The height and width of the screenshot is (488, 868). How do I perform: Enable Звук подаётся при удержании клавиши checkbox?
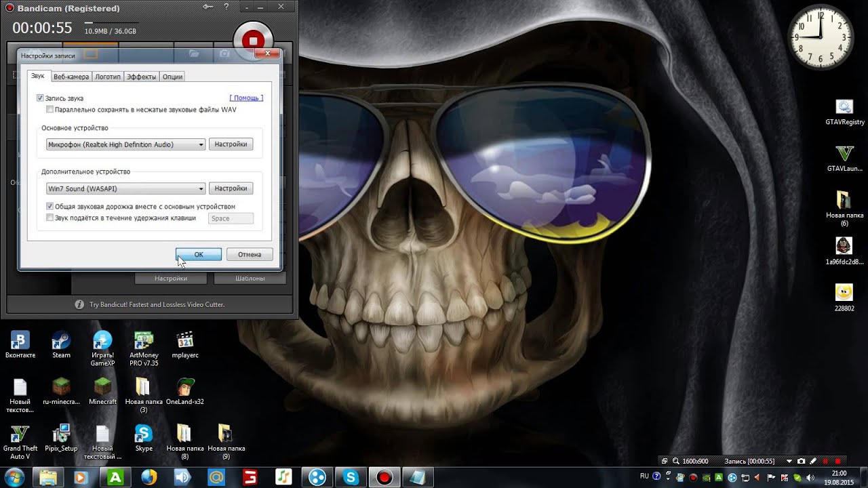50,218
